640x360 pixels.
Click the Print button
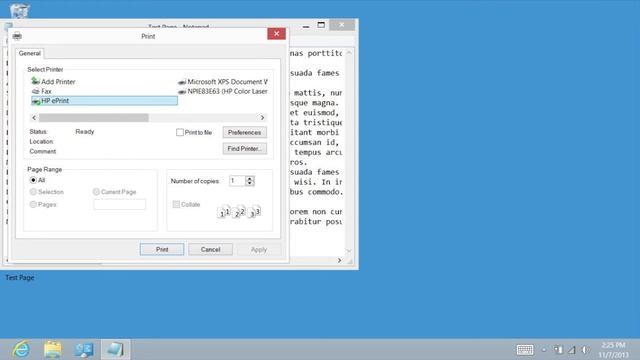pyautogui.click(x=162, y=249)
